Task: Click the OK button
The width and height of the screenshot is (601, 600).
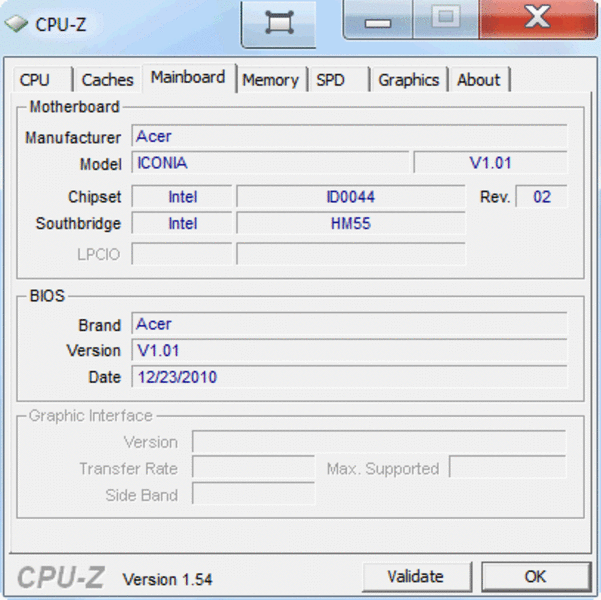Action: (x=535, y=576)
